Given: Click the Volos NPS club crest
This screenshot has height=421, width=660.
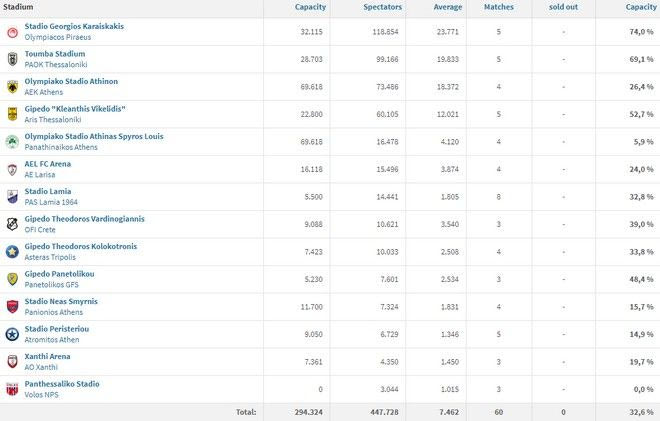Looking at the screenshot, I should tap(12, 389).
